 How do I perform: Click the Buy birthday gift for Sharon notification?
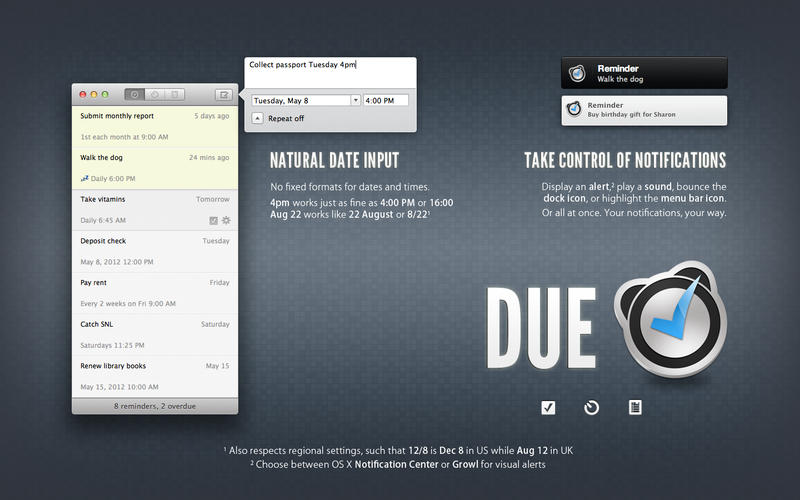pos(644,110)
